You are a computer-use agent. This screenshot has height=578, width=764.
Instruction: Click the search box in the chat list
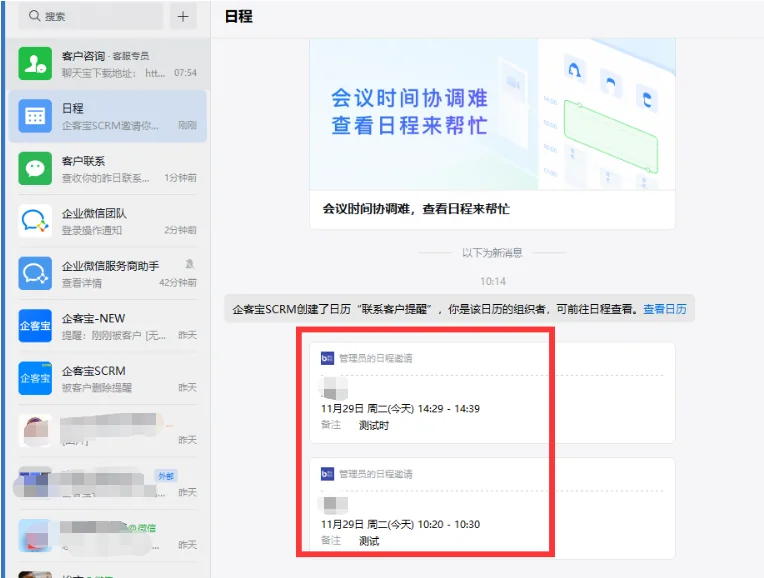(91, 16)
